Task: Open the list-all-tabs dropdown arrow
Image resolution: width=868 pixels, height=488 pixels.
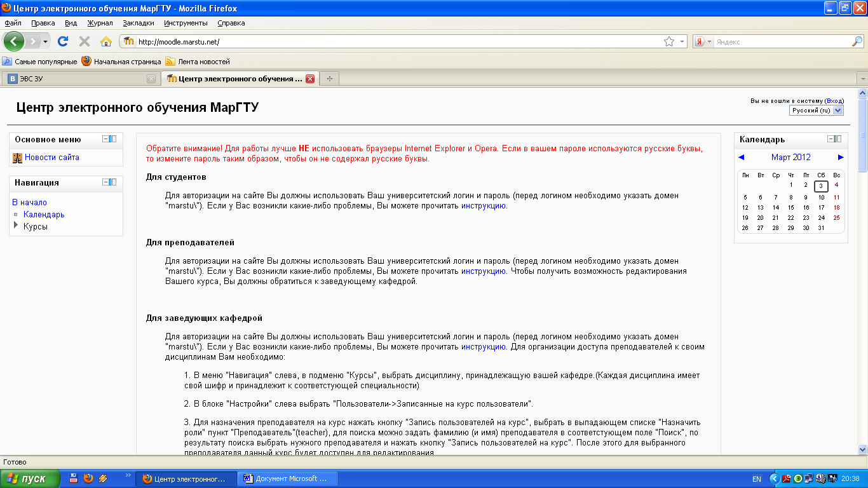Action: pyautogui.click(x=862, y=79)
